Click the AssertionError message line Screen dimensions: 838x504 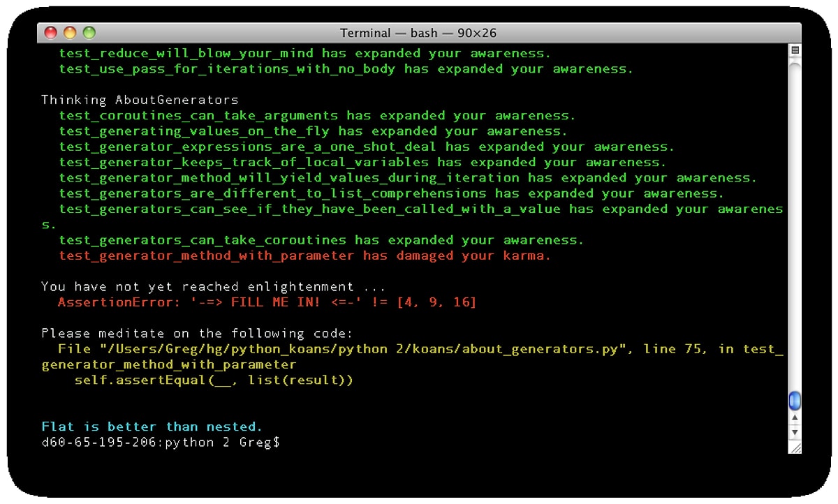tap(267, 302)
